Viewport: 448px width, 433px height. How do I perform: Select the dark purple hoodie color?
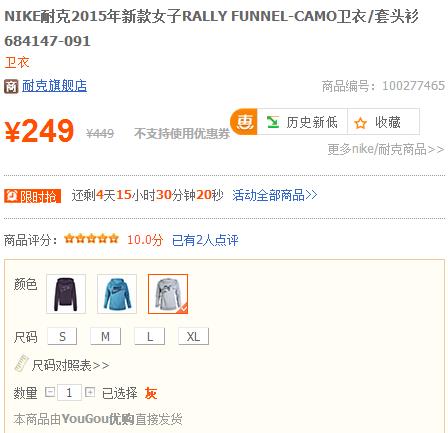tap(66, 294)
